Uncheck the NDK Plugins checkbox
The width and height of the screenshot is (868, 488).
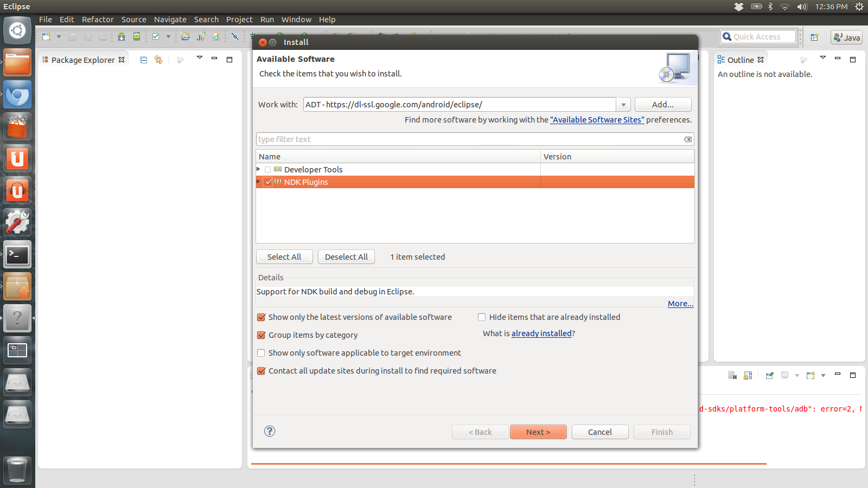pos(268,182)
